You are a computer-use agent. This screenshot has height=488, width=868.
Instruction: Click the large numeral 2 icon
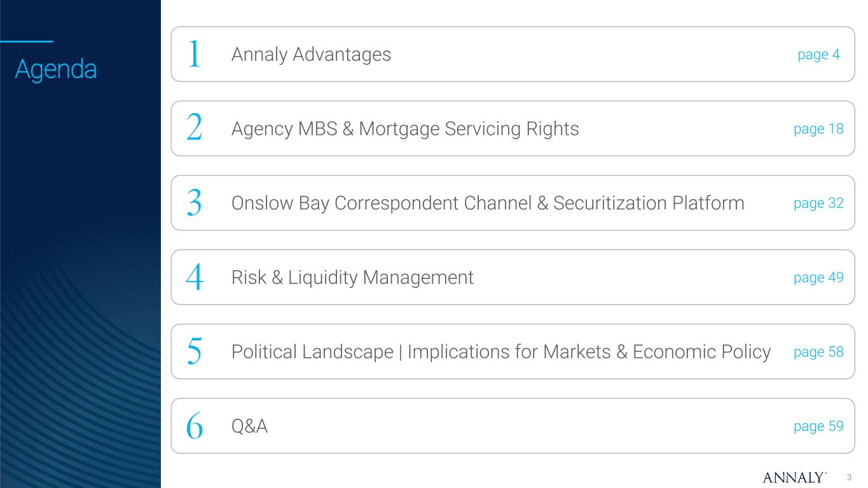click(x=194, y=129)
